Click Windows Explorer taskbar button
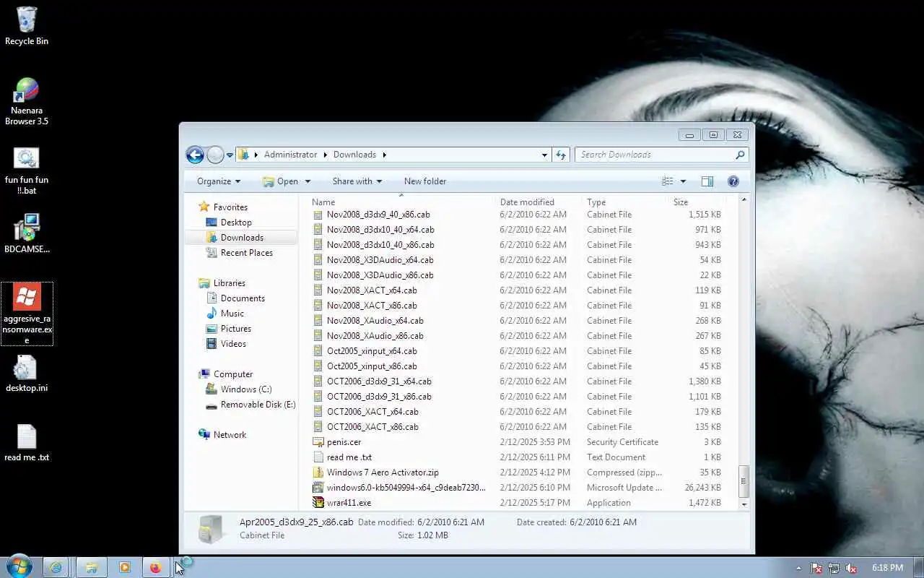Image resolution: width=924 pixels, height=578 pixels. pos(92,567)
